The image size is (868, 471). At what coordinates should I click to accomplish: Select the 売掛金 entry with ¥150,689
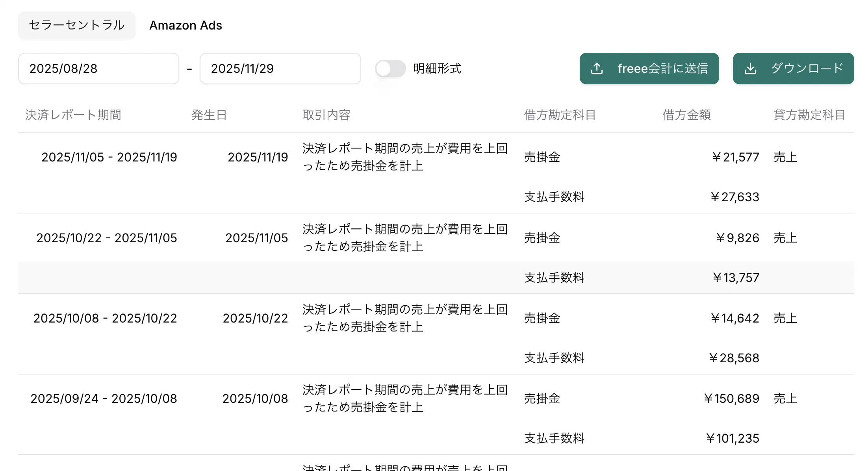[x=542, y=399]
